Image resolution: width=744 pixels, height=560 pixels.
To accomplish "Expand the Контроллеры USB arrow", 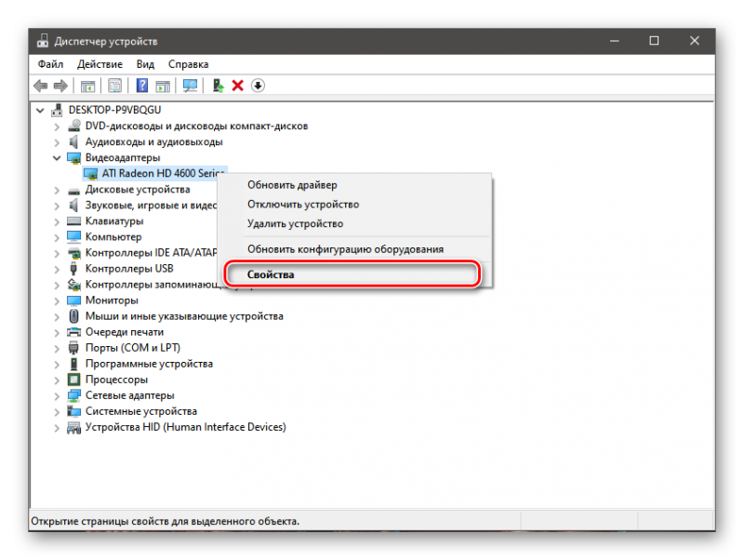I will coord(57,269).
